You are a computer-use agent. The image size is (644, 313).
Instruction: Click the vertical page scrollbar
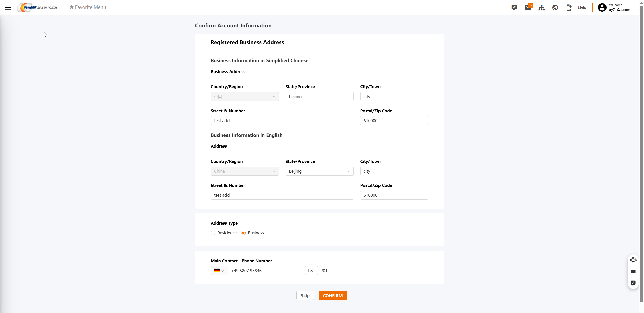click(x=641, y=154)
